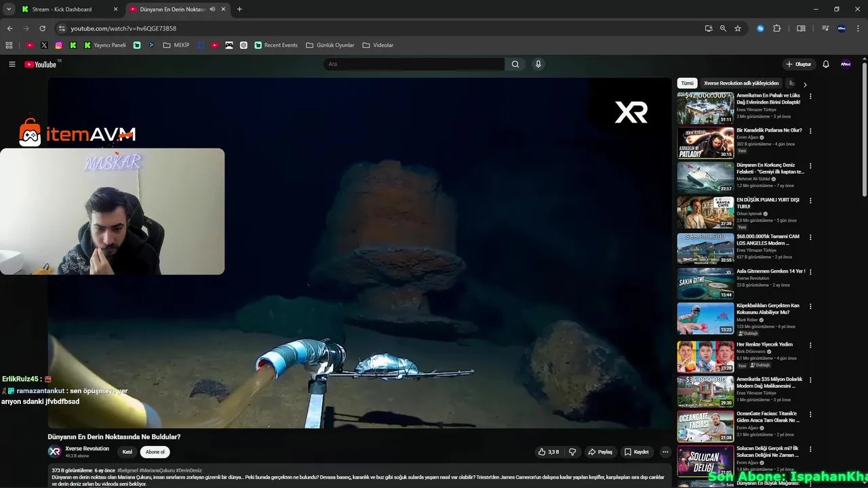
Task: Open Recent Events bookmark
Action: click(276, 45)
